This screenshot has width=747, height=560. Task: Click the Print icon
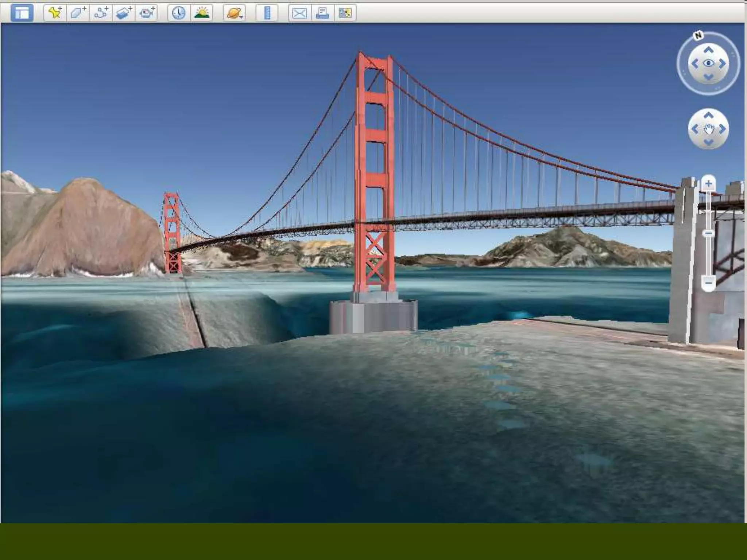coord(322,13)
